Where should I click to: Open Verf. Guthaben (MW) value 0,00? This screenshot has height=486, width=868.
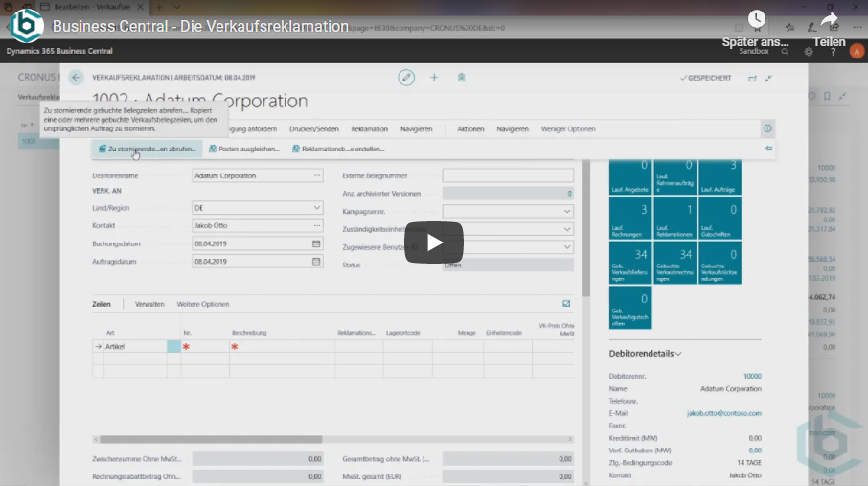[x=755, y=451]
